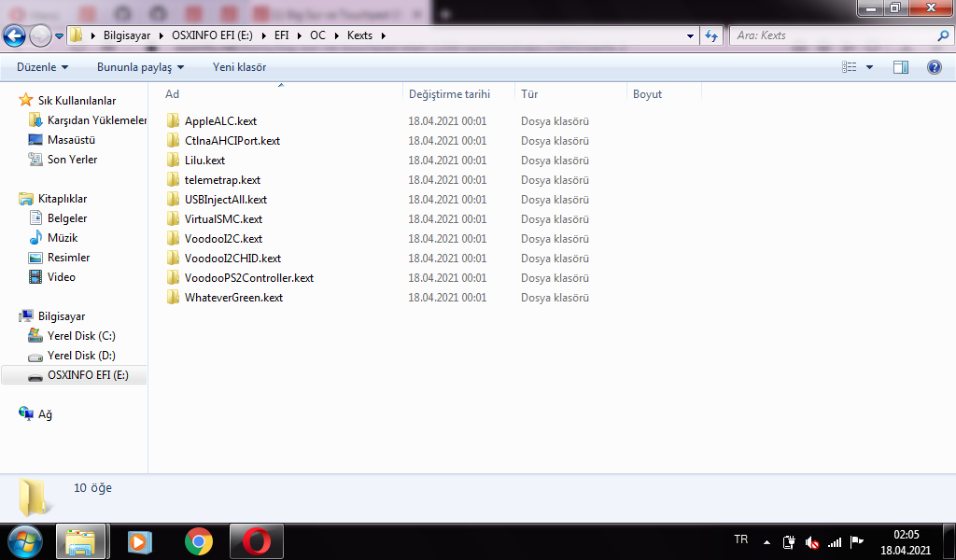The width and height of the screenshot is (956, 560).
Task: Click the Windows Start orb
Action: point(25,541)
